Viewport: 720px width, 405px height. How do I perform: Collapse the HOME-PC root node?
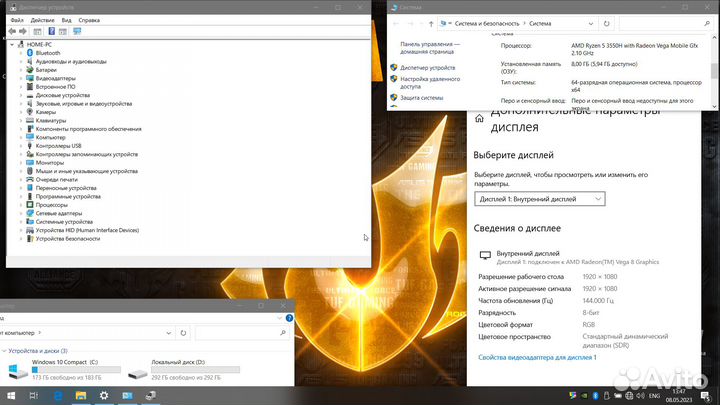[12, 45]
